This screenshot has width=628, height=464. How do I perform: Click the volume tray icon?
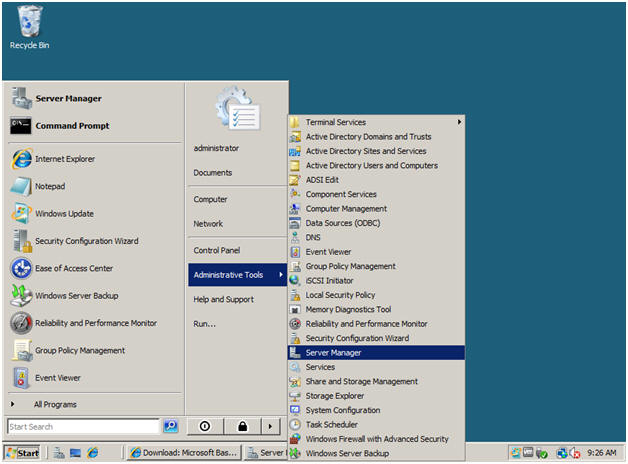(575, 453)
